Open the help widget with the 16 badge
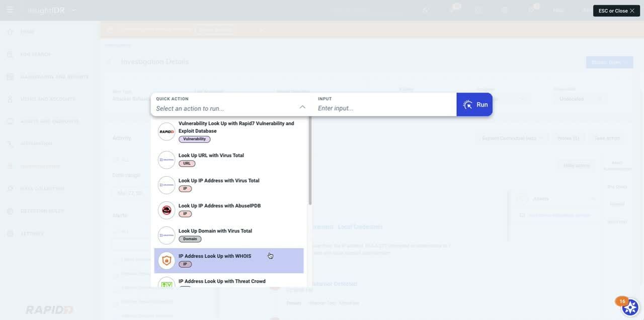This screenshot has width=644, height=320. pos(630,306)
